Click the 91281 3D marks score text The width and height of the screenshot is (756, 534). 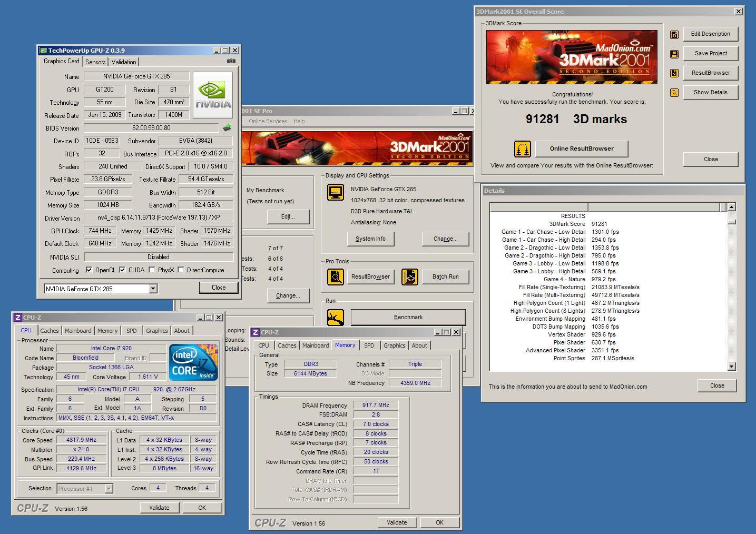[x=576, y=119]
